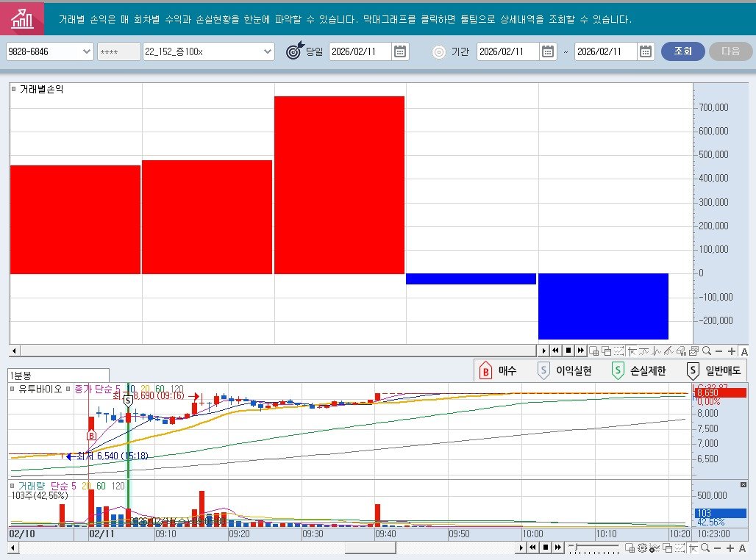This screenshot has height=560, width=756.
Task: Click the magnifier icon on profit chart toolbar
Action: point(706,351)
